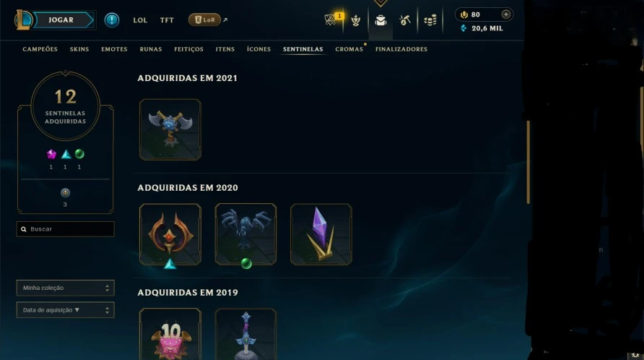644x360 pixels.
Task: Open the Collection backpack icon
Action: [380, 20]
